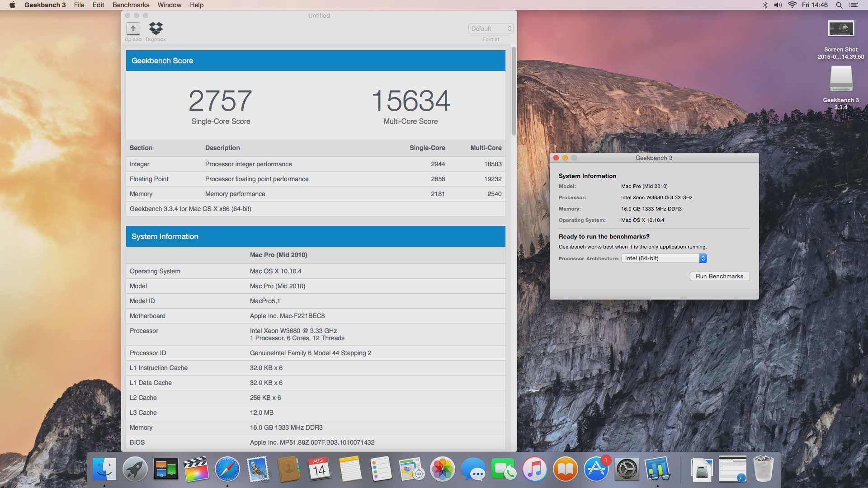Open Contacts from the Dock
The width and height of the screenshot is (868, 488).
point(288,469)
